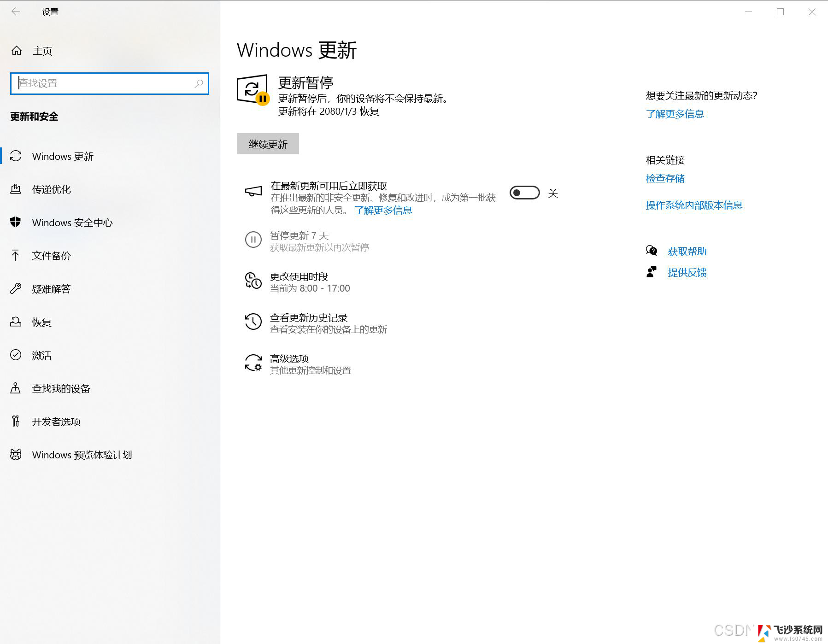This screenshot has width=828, height=644.
Task: Open Windows 更新 in the sidebar
Action: point(110,156)
